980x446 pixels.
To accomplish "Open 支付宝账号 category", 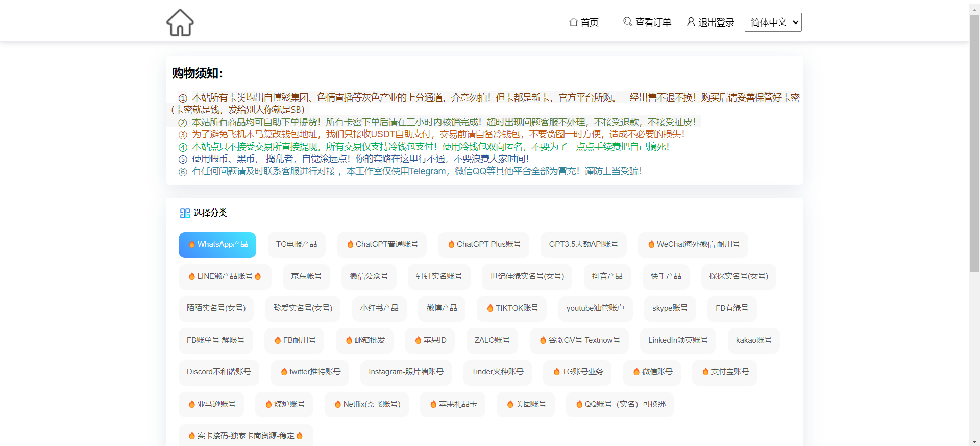I will click(725, 372).
